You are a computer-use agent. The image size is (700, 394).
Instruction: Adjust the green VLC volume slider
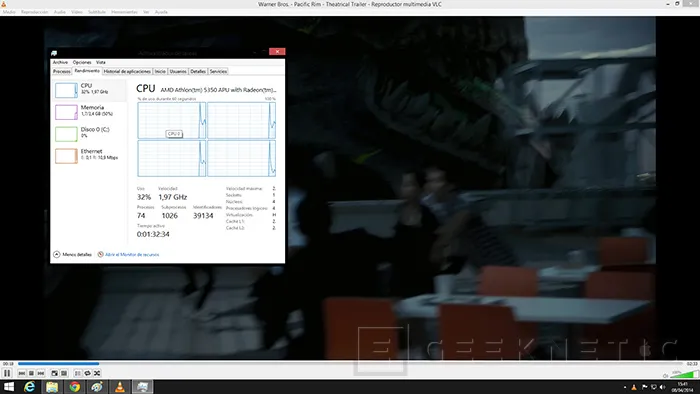(x=684, y=374)
